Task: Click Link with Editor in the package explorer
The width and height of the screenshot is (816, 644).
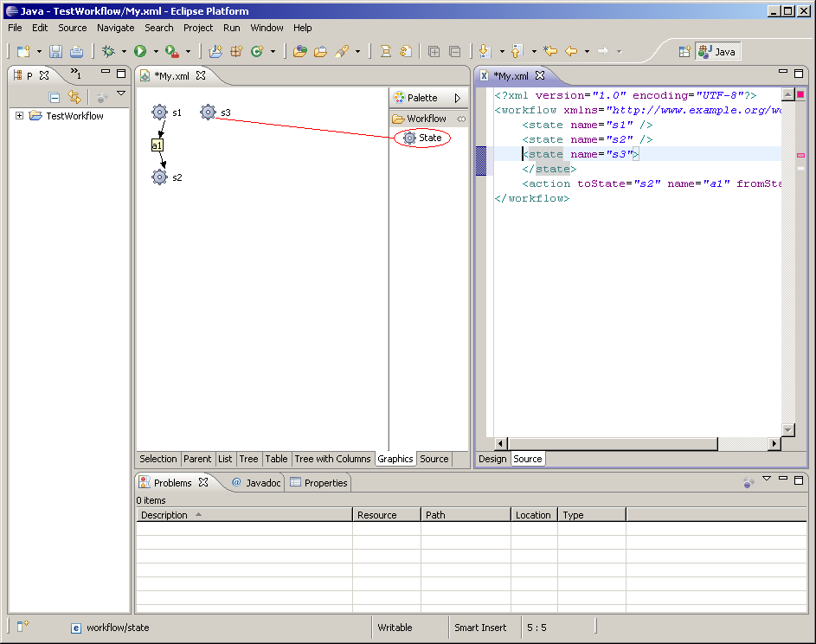Action: coord(74,98)
